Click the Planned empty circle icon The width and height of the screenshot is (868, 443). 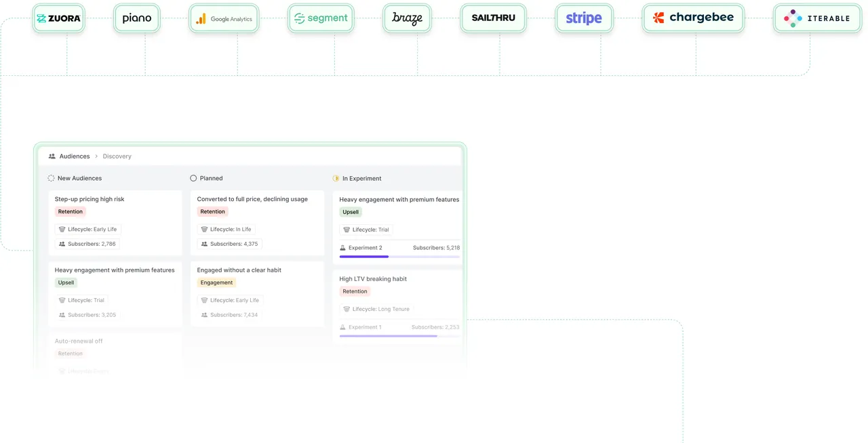click(x=193, y=178)
